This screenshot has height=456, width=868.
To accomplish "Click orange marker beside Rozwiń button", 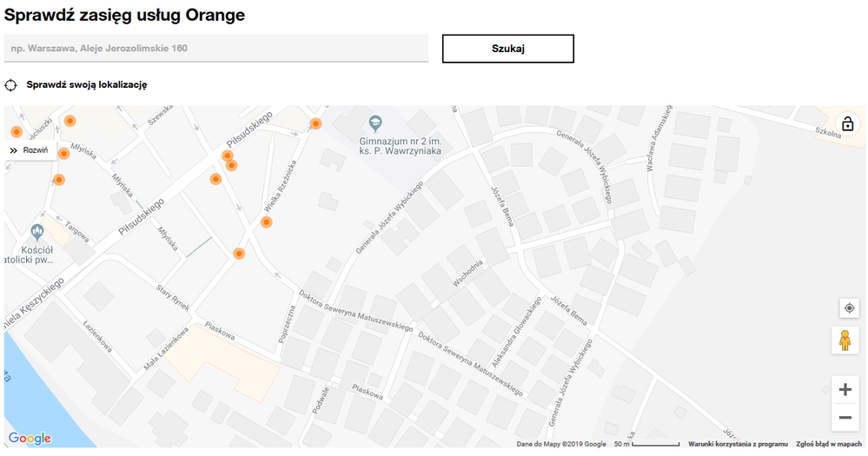I will coord(63,154).
